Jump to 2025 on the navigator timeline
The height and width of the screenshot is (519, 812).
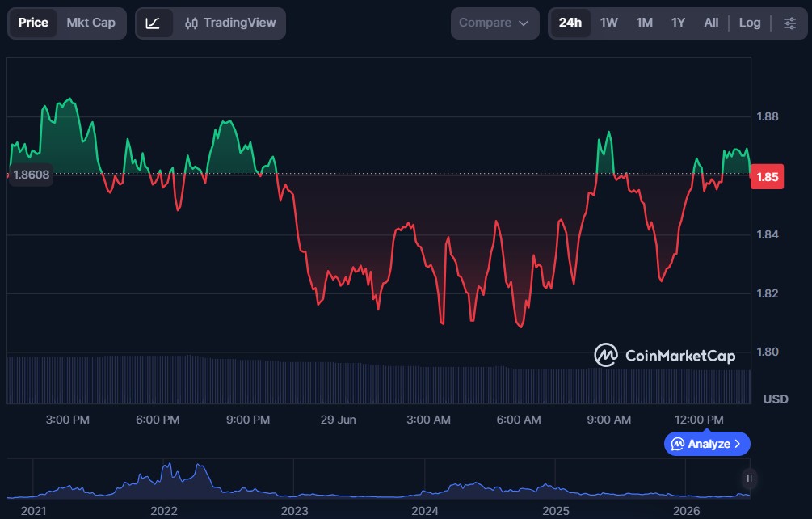[x=555, y=511]
